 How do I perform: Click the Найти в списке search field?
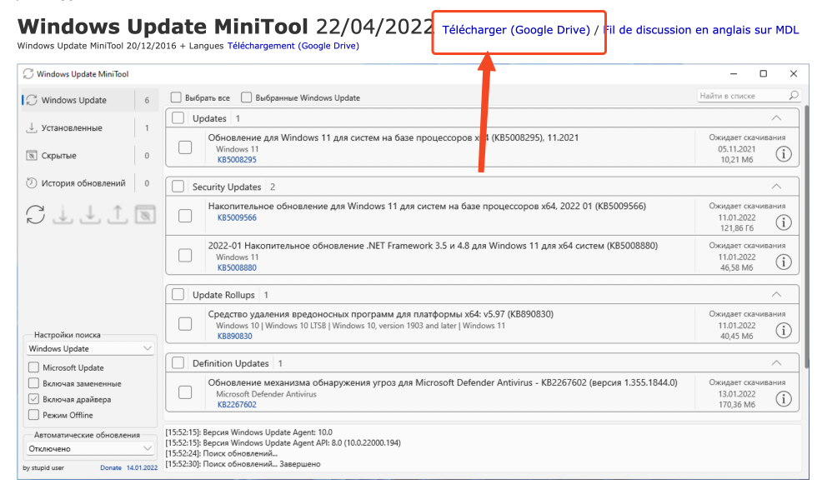(740, 96)
